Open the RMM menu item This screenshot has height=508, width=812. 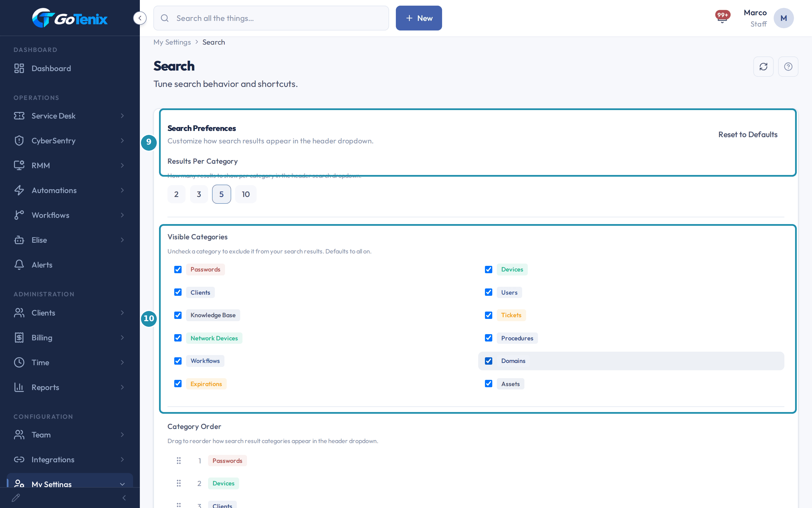click(x=70, y=165)
